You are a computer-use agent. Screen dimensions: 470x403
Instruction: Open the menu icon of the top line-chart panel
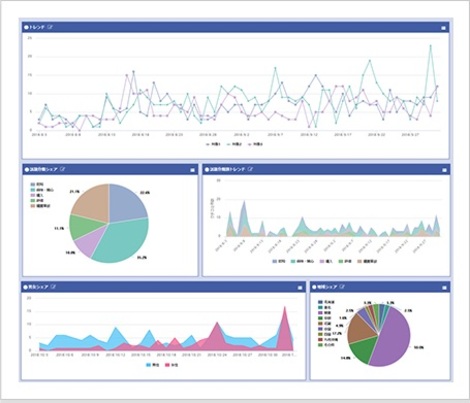(x=443, y=28)
